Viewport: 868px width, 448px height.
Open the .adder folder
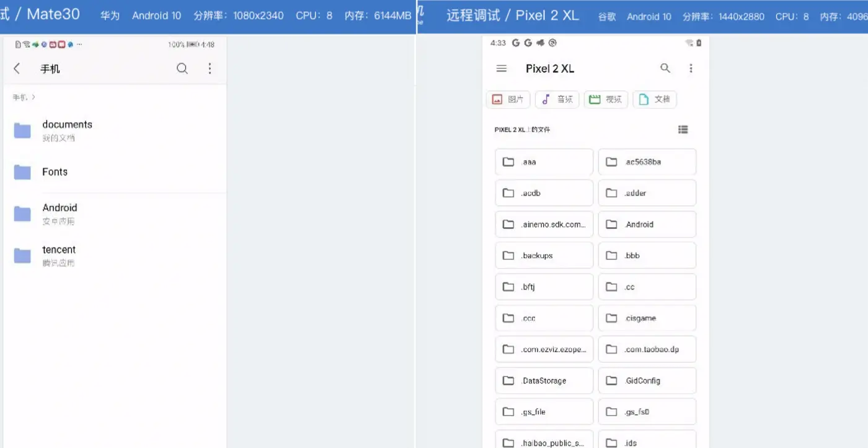click(647, 193)
